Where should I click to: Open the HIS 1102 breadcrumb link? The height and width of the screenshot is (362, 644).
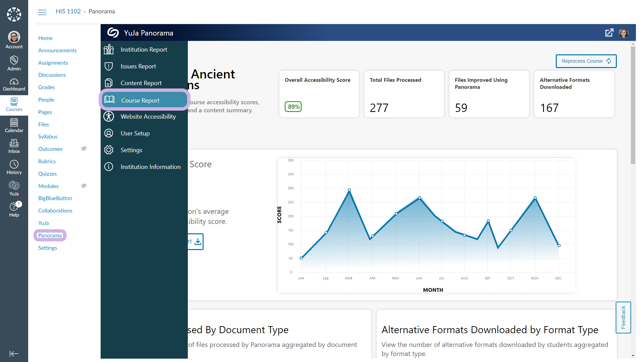coord(68,11)
